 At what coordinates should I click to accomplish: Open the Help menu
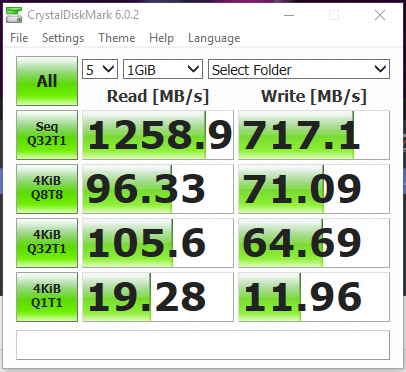[161, 38]
